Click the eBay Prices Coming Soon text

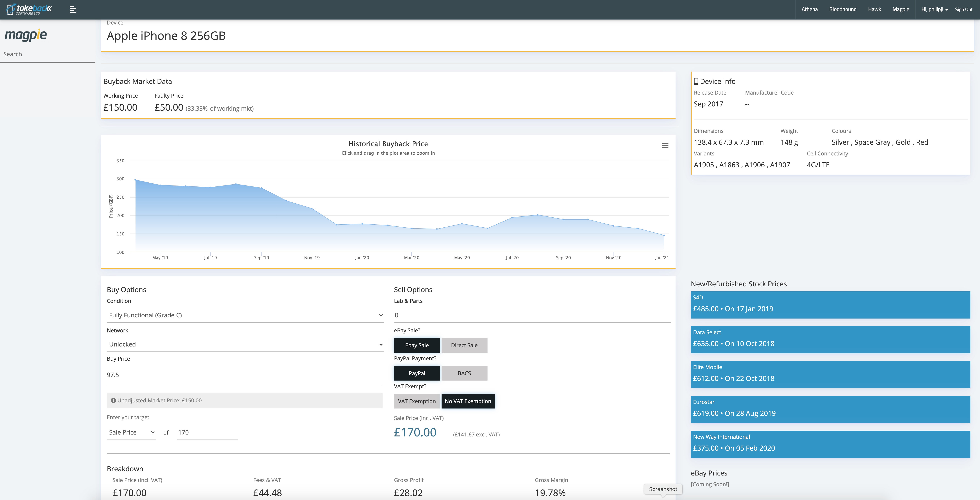click(x=709, y=484)
